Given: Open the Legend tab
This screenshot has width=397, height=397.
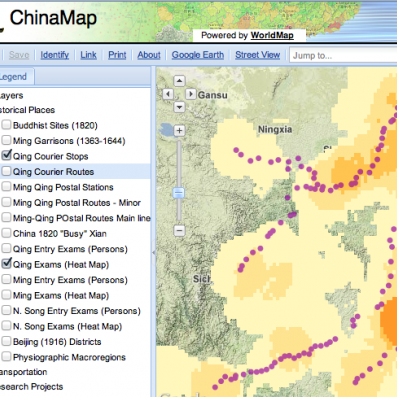Looking at the screenshot, I should tap(16, 77).
